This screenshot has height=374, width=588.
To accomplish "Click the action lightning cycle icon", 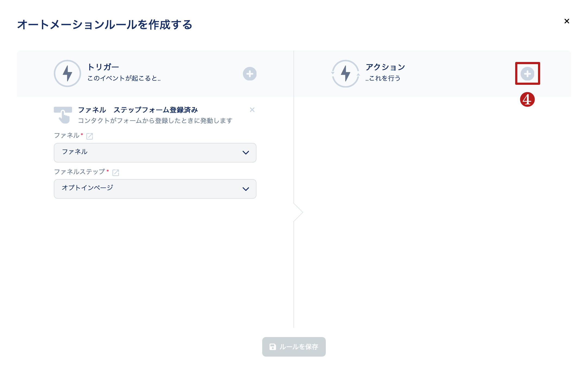I will click(345, 73).
